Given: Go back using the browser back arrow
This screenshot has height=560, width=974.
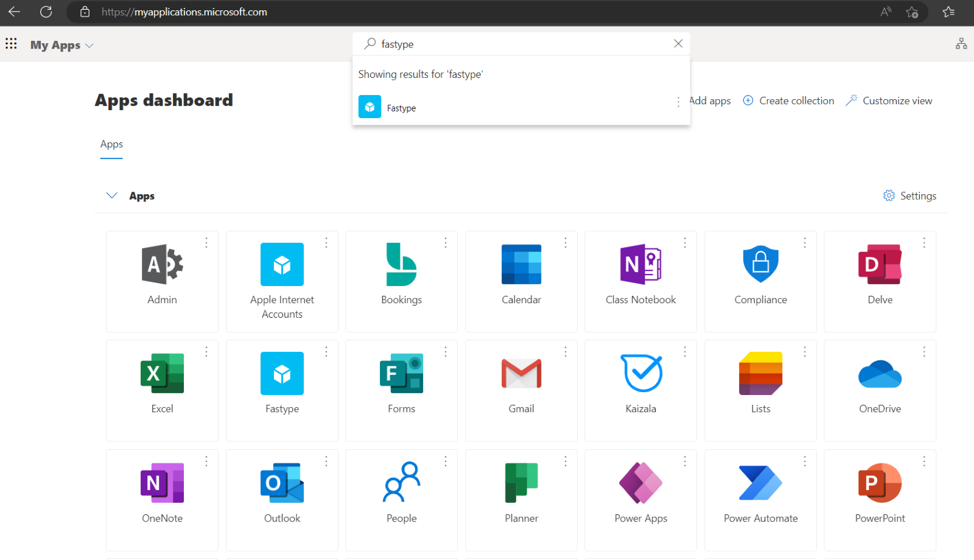Looking at the screenshot, I should tap(14, 12).
